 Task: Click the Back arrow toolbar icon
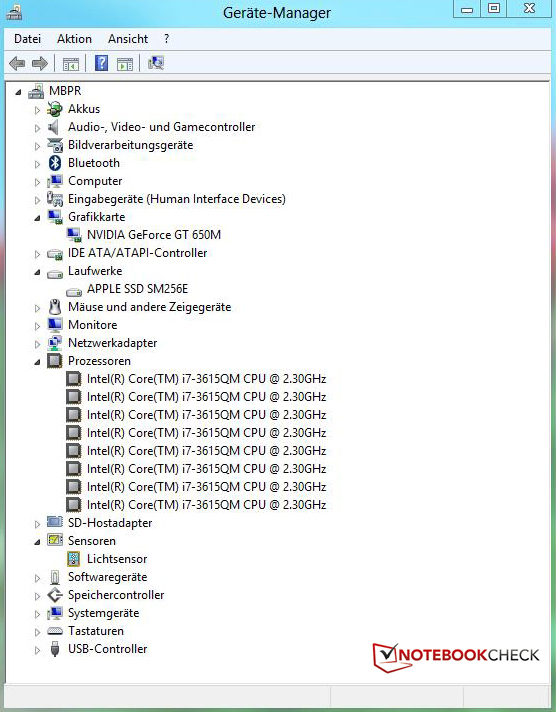pyautogui.click(x=17, y=63)
